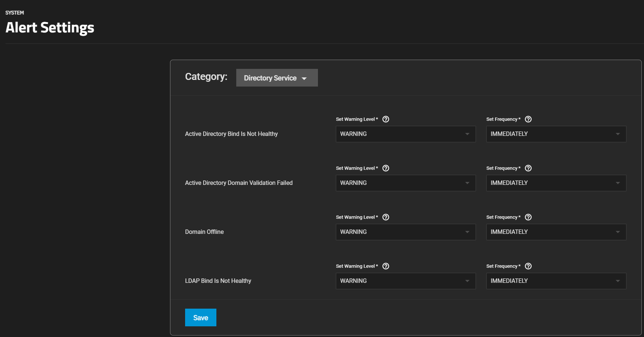644x337 pixels.
Task: Click the Alert Settings page heading
Action: [x=50, y=28]
